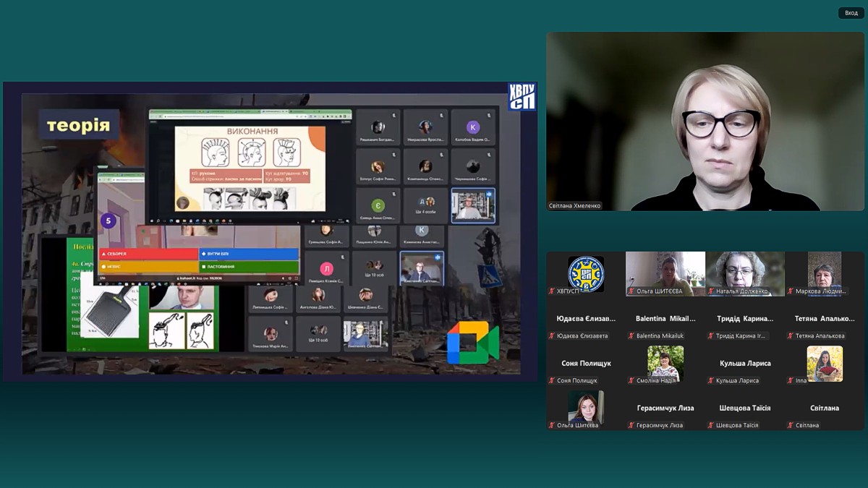This screenshot has width=868, height=488.
Task: Click muted mic icon beside Inna
Action: [791, 381]
